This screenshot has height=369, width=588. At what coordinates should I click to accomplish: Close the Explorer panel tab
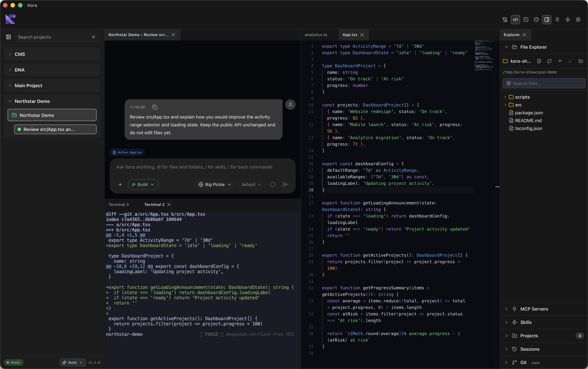[x=524, y=35]
